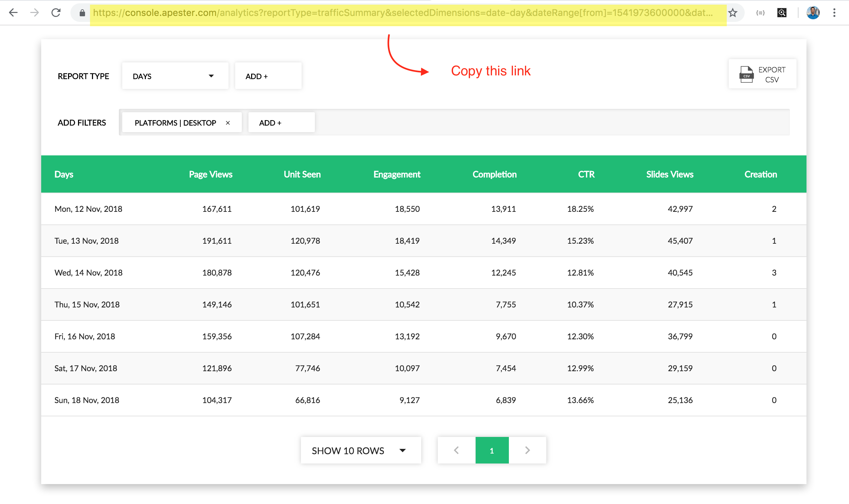This screenshot has height=504, width=849.
Task: Click engagement value 10,542
Action: point(407,305)
